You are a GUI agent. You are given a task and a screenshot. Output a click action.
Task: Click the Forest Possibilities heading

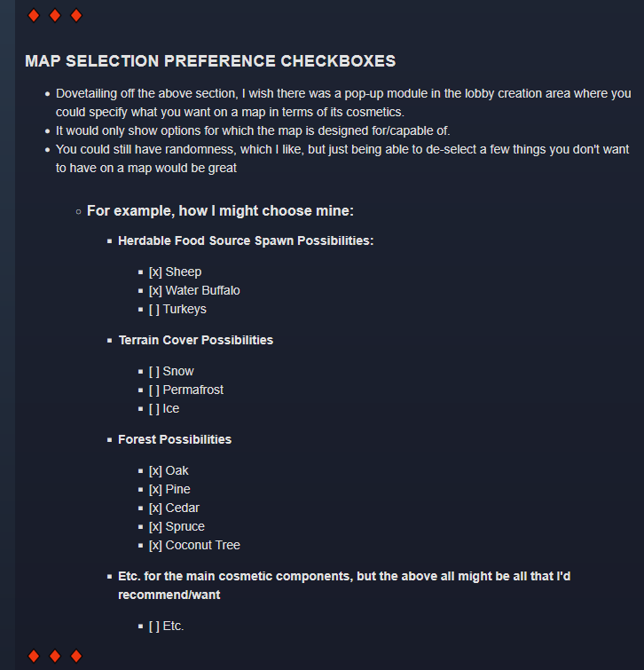pyautogui.click(x=175, y=439)
